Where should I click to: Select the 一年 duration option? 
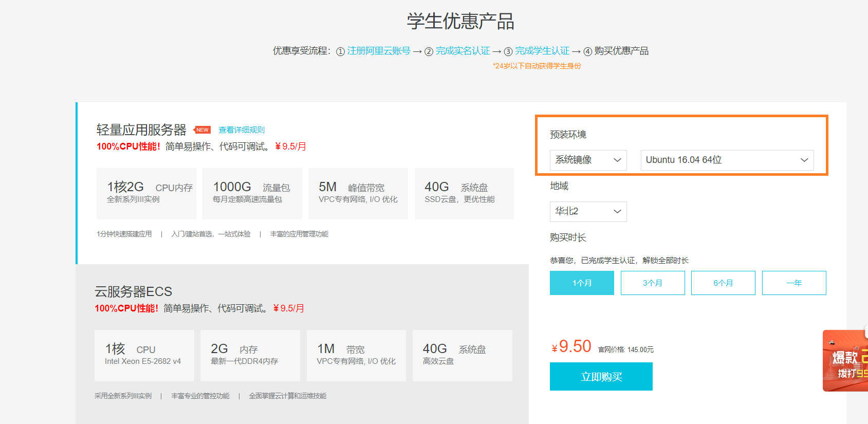click(794, 283)
